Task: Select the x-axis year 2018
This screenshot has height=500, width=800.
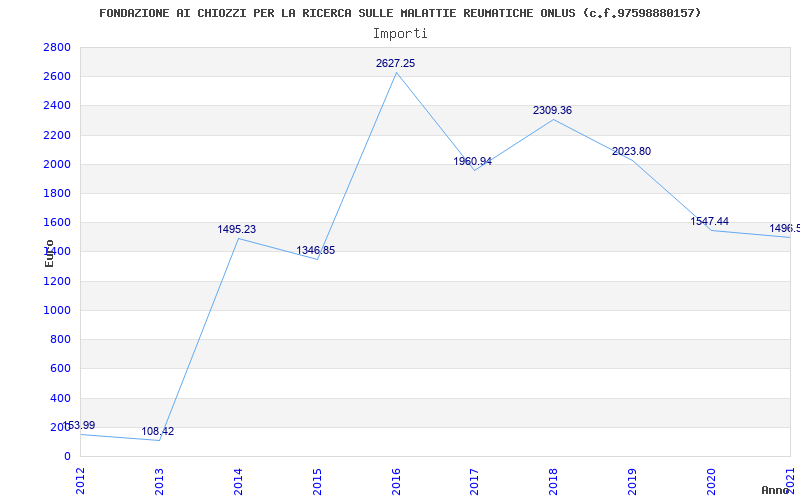Action: click(554, 481)
